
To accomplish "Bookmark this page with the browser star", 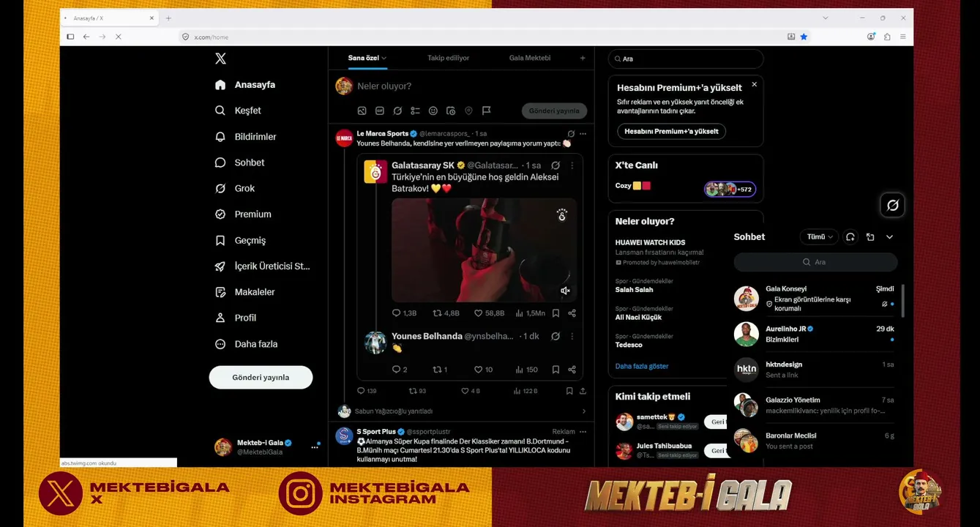I will tap(804, 37).
